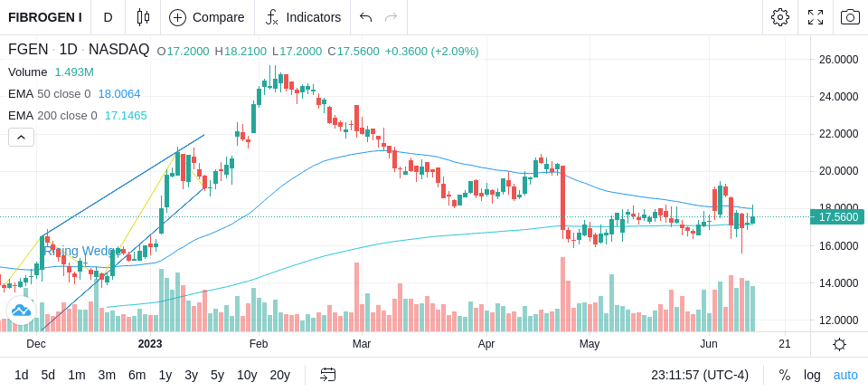This screenshot has width=868, height=392.
Task: Enter fullscreen mode
Action: (816, 17)
